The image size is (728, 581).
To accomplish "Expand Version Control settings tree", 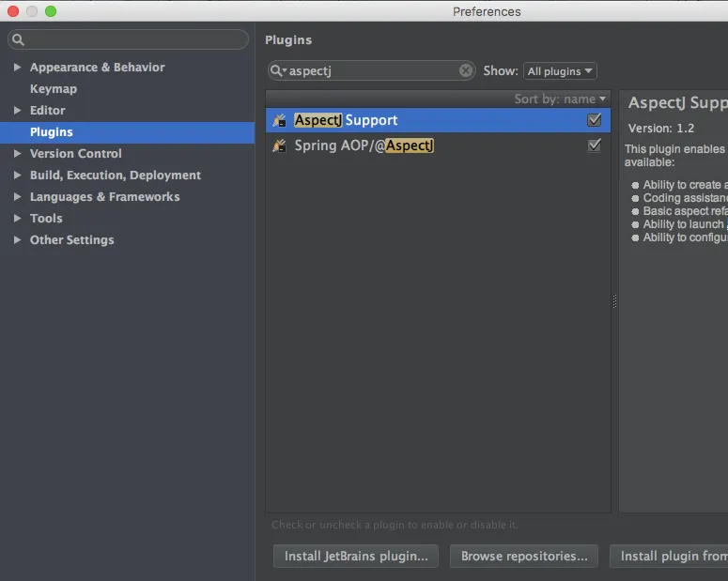I will click(x=17, y=154).
